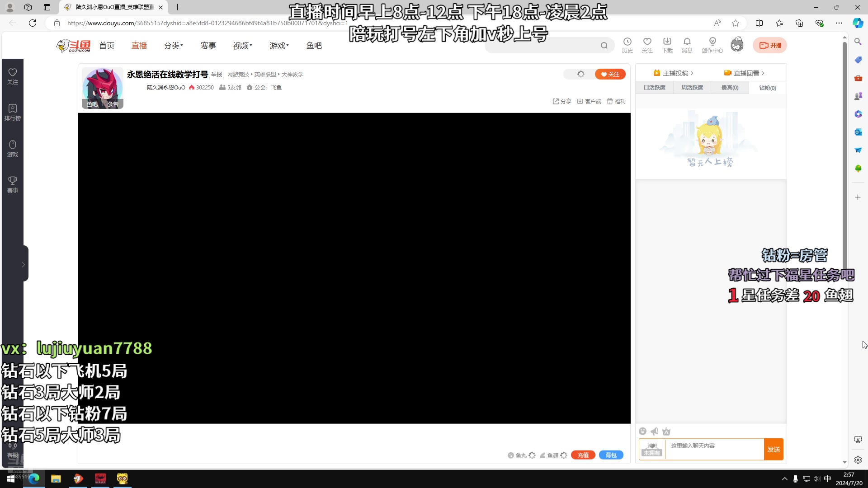
Task: Expand the 游戏 games dropdown
Action: pos(279,46)
